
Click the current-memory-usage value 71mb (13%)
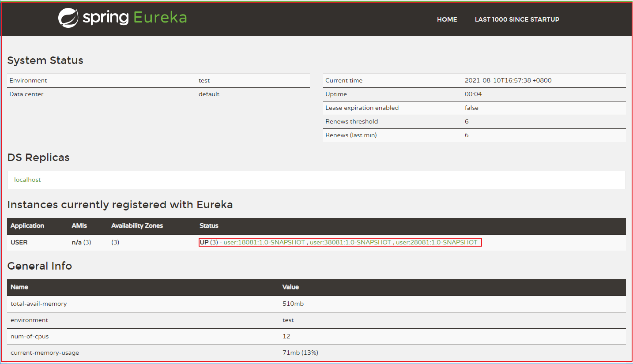click(300, 353)
